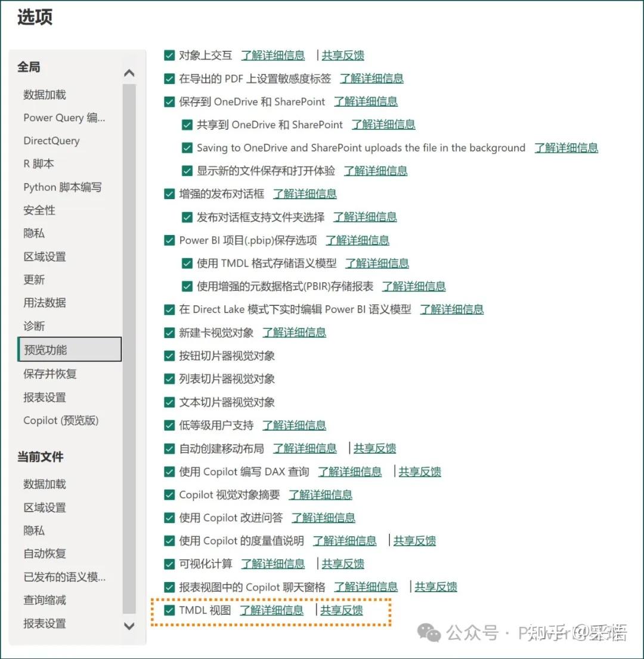This screenshot has height=659, width=644.
Task: Select 诊断 in the 全局 list
Action: tap(35, 326)
